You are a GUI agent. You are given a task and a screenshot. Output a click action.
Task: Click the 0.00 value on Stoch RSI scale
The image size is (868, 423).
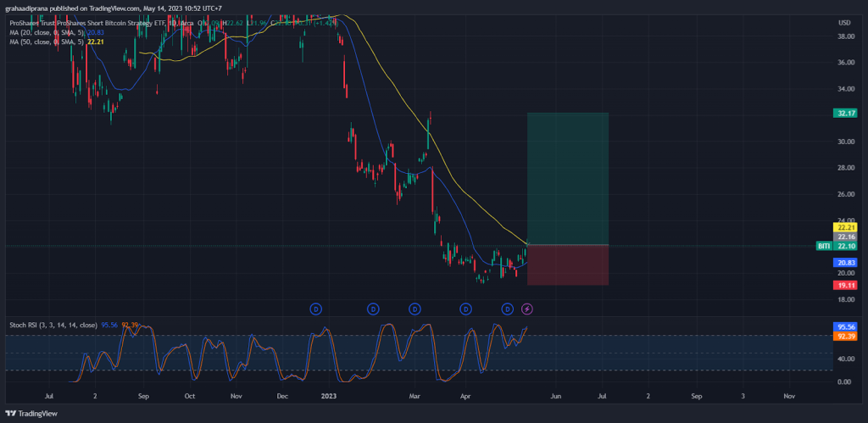coord(845,382)
